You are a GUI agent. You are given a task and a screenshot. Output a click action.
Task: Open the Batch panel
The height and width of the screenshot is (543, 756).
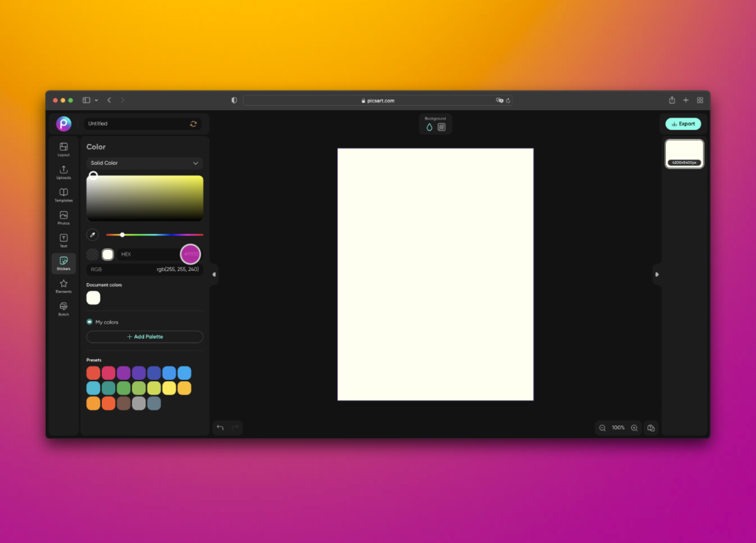(63, 308)
